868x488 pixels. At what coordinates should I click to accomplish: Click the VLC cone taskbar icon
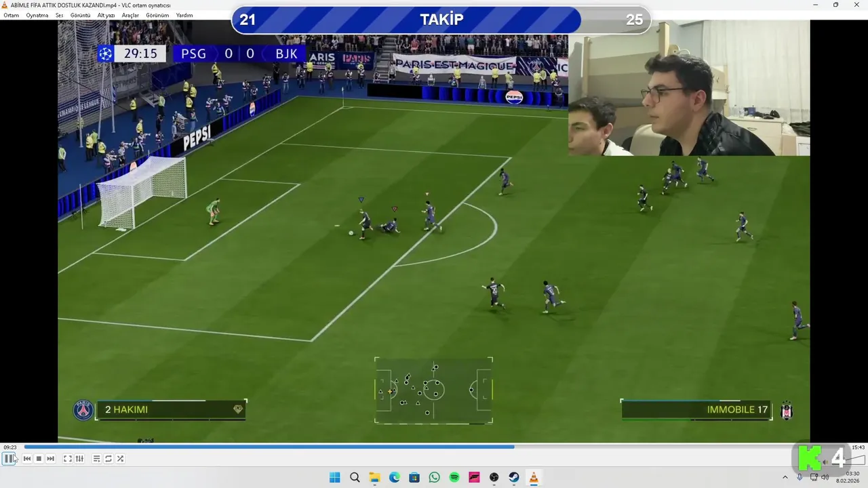(x=534, y=478)
